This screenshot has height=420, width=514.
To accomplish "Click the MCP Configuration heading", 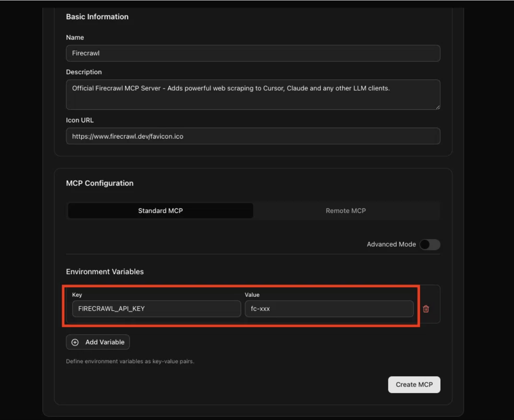I will [100, 183].
